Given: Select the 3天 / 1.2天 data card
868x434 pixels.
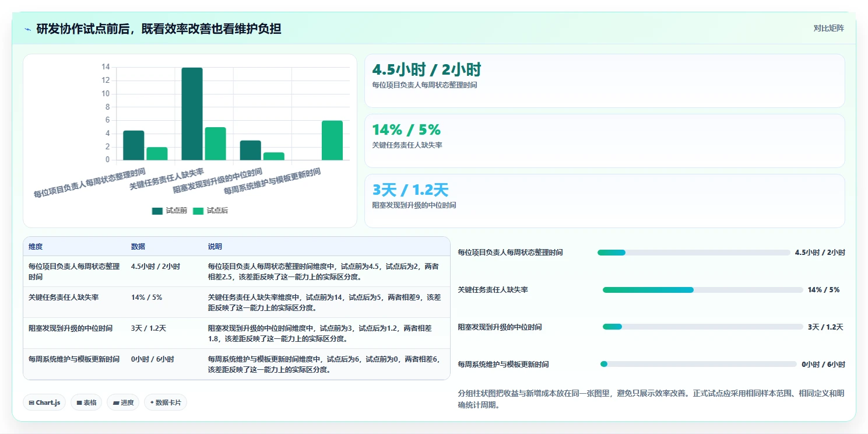Looking at the screenshot, I should click(605, 201).
